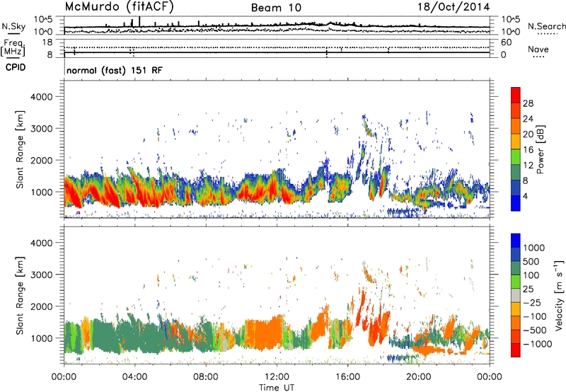Select the top blue segment of velocity colorbar
Viewport: 566px width, 392px height.
point(516,241)
